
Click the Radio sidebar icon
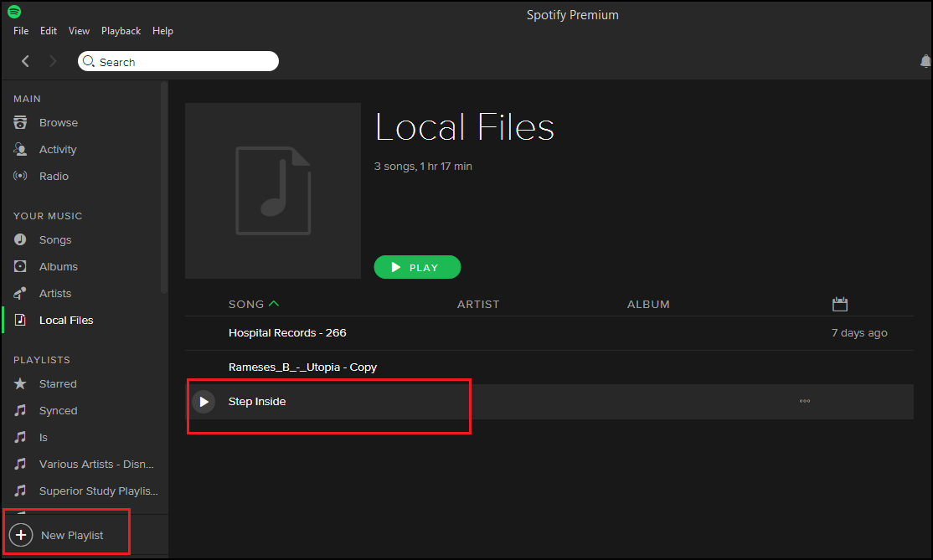click(x=20, y=176)
